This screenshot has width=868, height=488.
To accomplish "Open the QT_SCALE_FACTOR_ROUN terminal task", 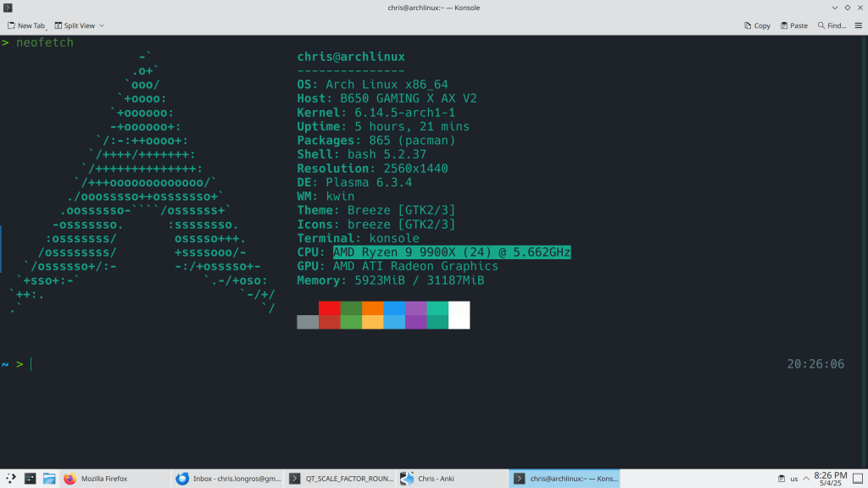I will click(341, 479).
